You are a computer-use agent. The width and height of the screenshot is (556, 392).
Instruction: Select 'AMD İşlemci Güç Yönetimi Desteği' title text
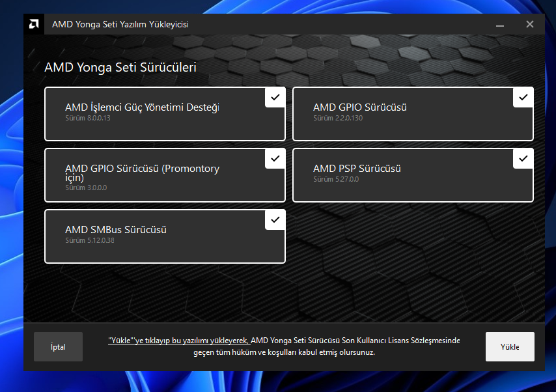[x=142, y=107]
